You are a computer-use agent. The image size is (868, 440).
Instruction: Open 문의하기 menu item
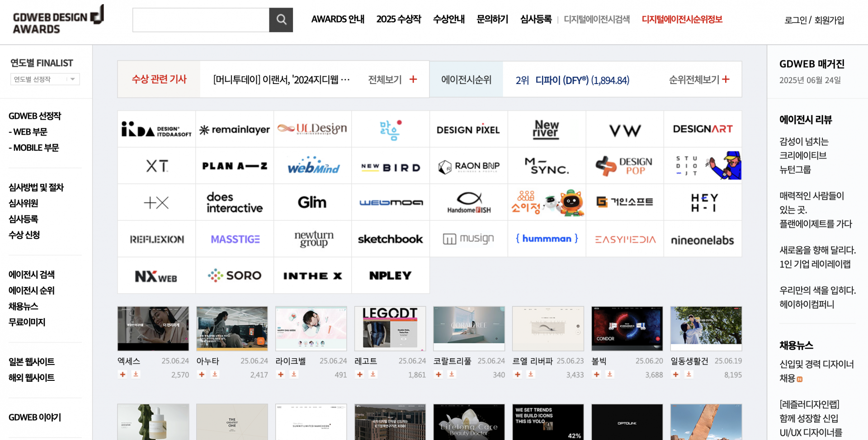[492, 19]
